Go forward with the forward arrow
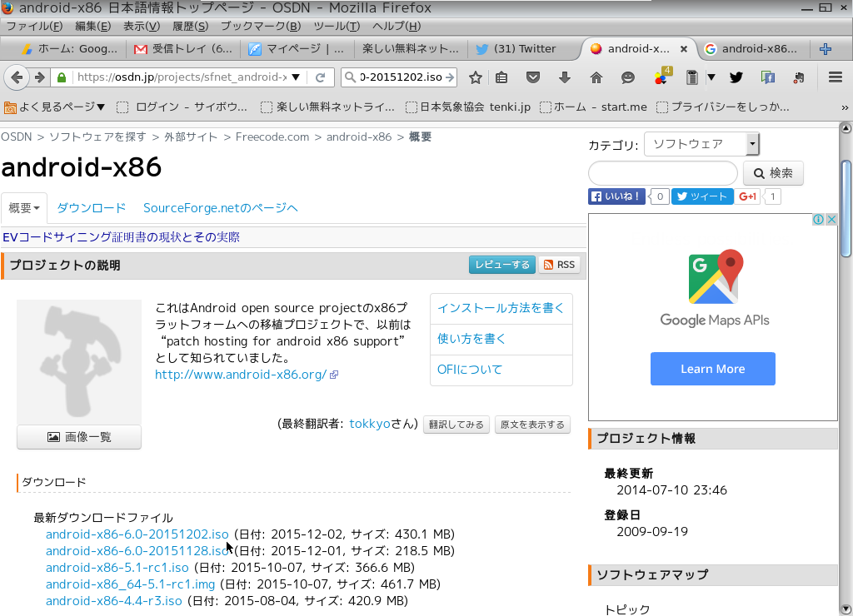The width and height of the screenshot is (853, 616). pyautogui.click(x=39, y=77)
